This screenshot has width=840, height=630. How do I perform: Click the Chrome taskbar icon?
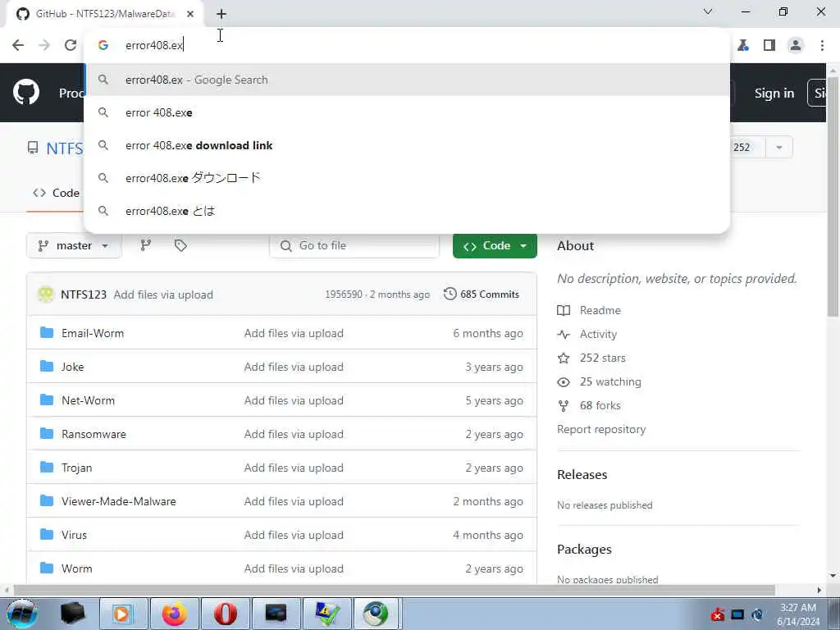click(375, 614)
